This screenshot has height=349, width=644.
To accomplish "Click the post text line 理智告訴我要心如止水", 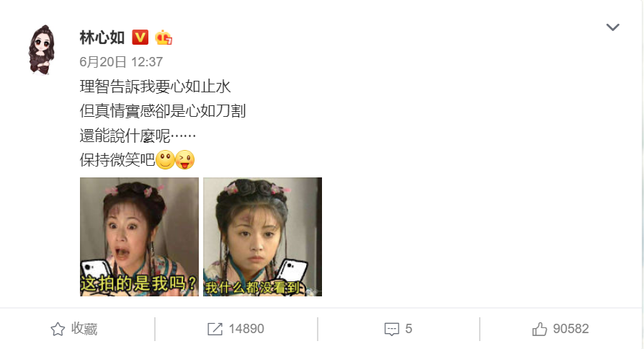I will click(x=156, y=87).
